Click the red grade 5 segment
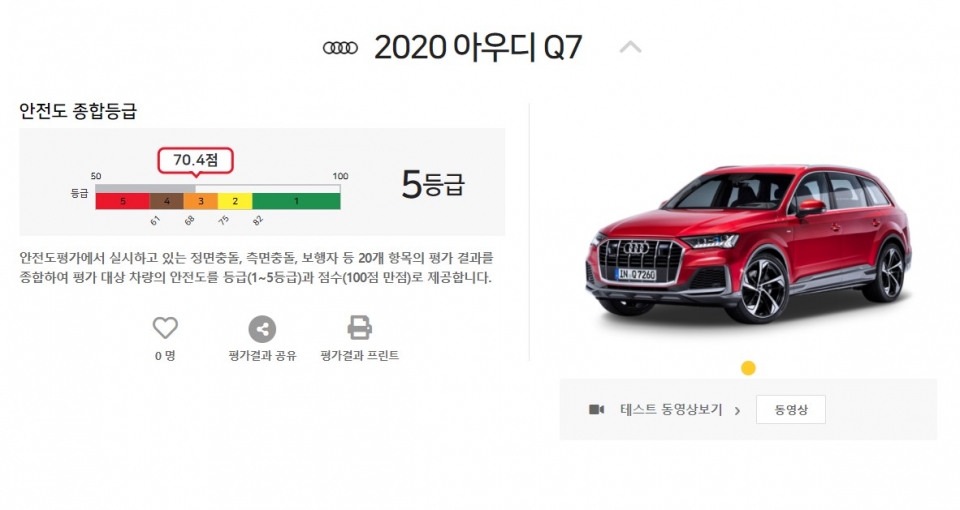Viewport: 960px width, 510px height. (x=122, y=201)
